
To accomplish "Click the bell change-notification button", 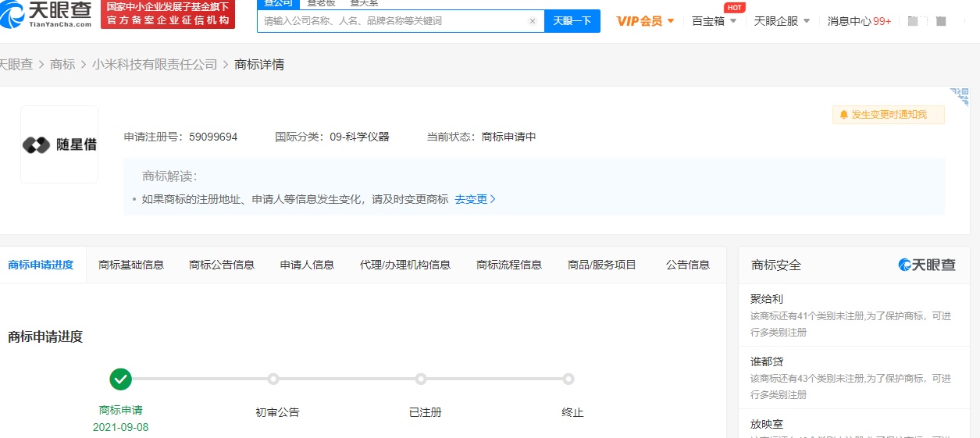I will click(x=888, y=115).
